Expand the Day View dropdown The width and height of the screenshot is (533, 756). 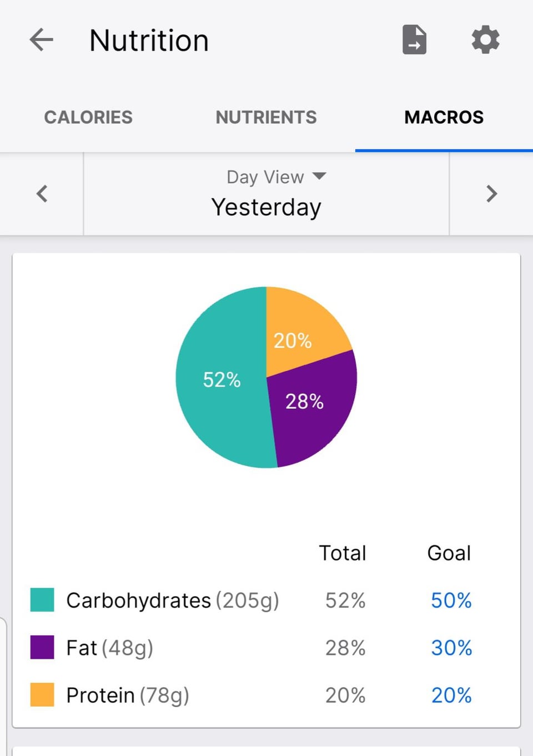pos(276,177)
